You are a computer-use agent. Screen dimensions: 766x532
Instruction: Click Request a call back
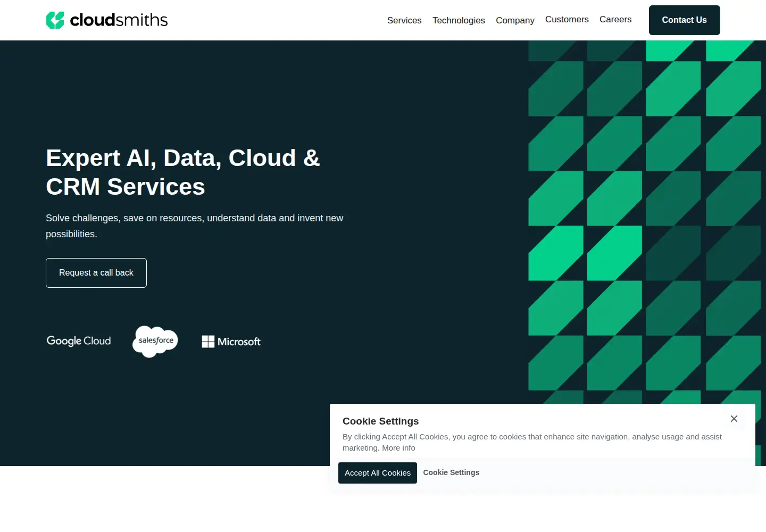(x=96, y=273)
